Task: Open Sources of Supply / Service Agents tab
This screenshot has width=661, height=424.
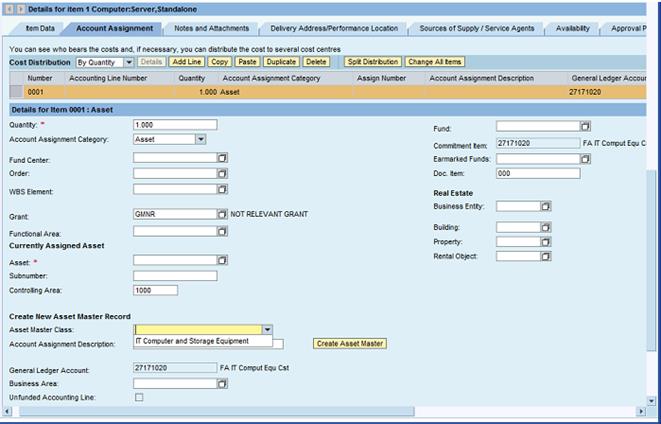Action: click(477, 29)
